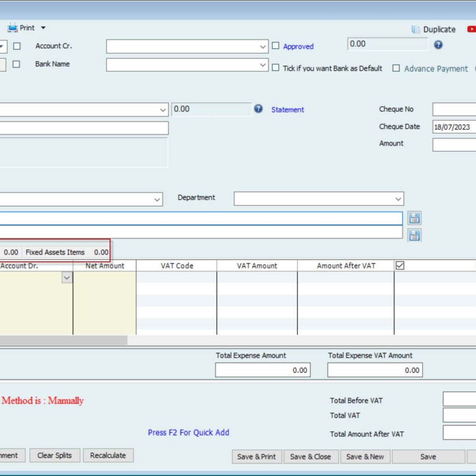Open dropdown left of the Statement balance
Screen dimensions: 476x476
163,110
